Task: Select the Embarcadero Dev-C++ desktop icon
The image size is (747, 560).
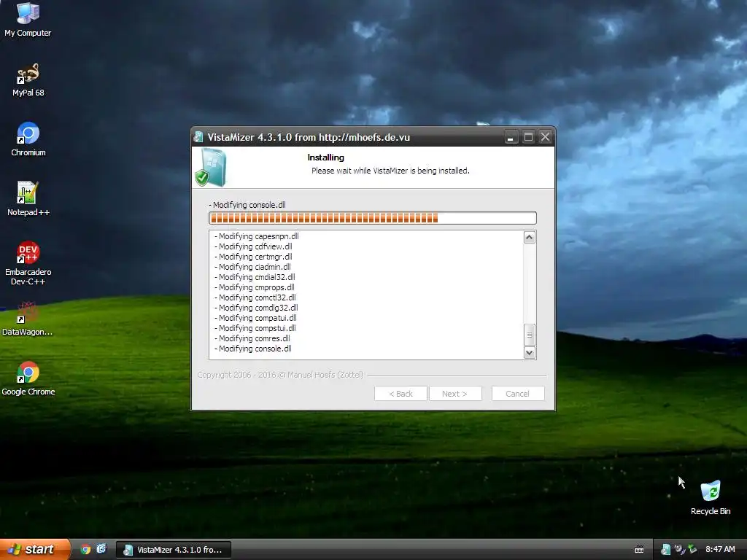Action: click(x=28, y=264)
